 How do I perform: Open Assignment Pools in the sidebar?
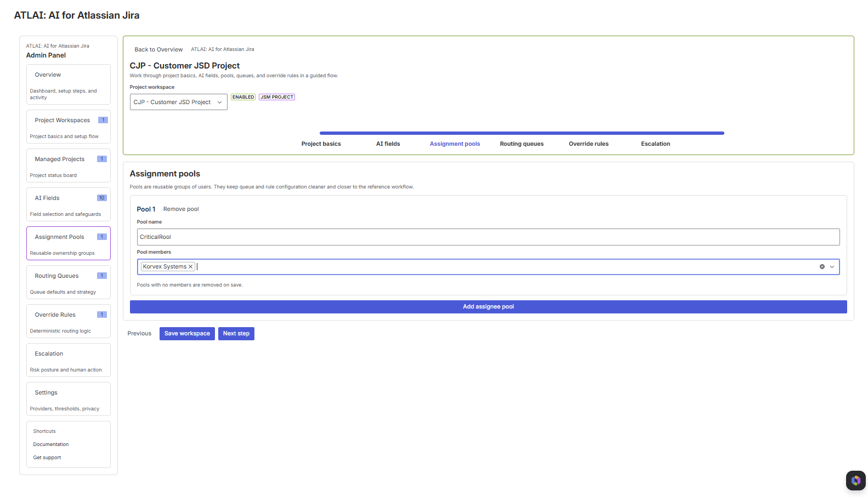pos(69,243)
